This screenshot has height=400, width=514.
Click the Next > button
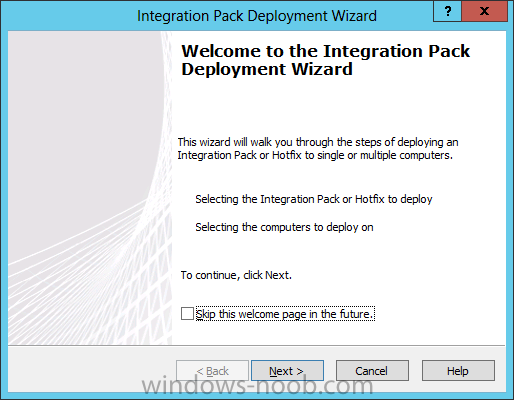click(x=287, y=370)
